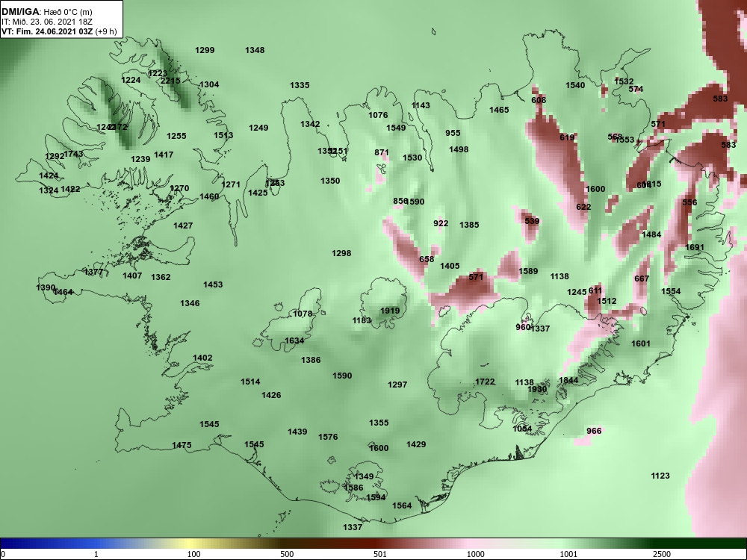This screenshot has height=560, width=747.
Task: Click the map value 1355
Action: click(379, 423)
